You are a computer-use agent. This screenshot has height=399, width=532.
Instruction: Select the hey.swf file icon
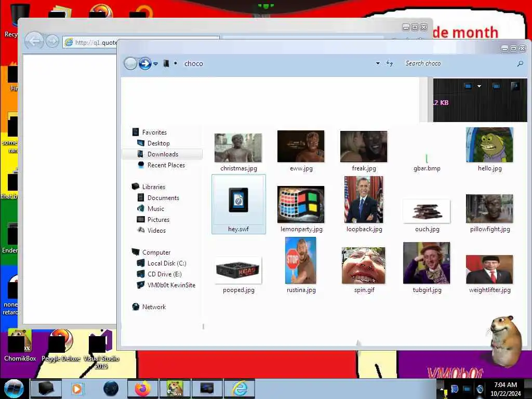(x=238, y=200)
